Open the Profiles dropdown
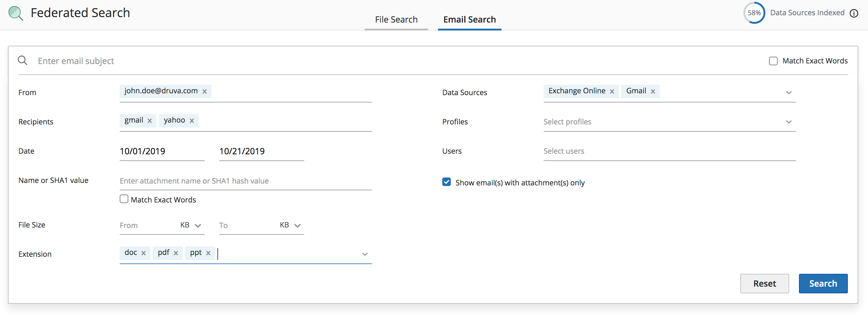Image resolution: width=868 pixels, height=322 pixels. point(789,122)
